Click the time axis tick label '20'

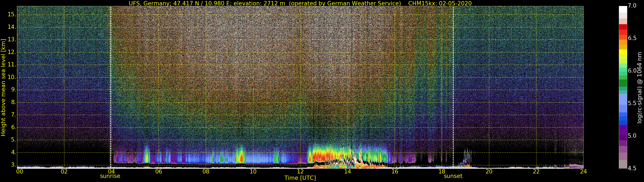coord(489,171)
